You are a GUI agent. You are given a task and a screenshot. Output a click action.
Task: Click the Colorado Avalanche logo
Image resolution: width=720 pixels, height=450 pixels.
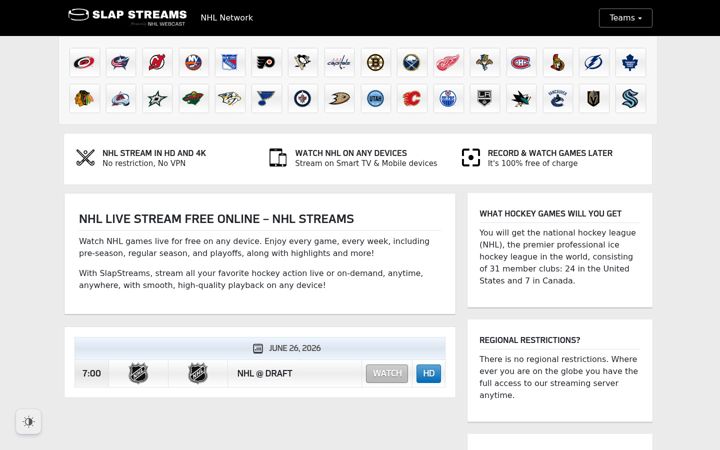point(121,98)
